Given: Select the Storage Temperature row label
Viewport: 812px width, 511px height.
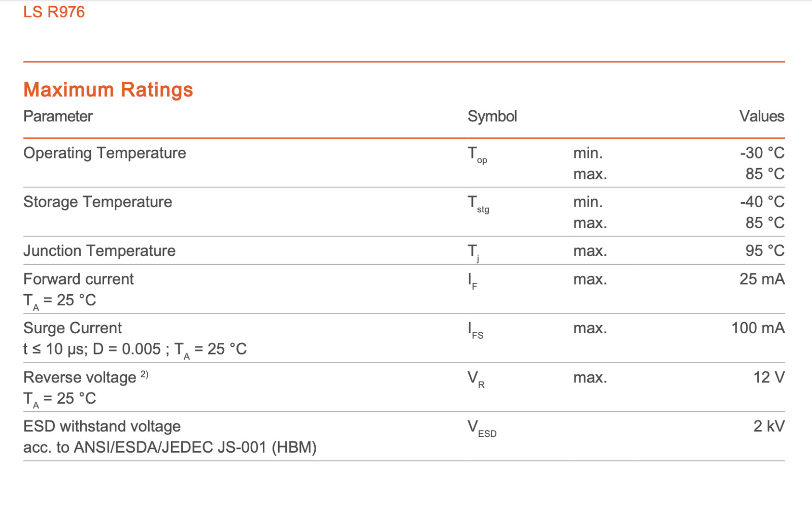Looking at the screenshot, I should 98,202.
